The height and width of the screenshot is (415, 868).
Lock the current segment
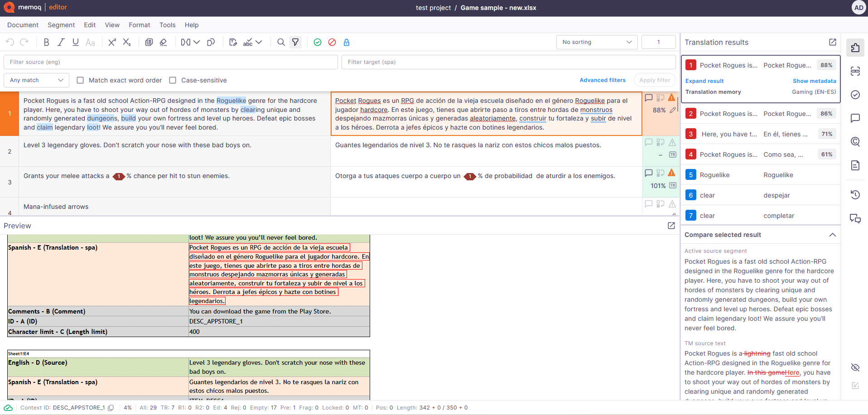tap(347, 42)
